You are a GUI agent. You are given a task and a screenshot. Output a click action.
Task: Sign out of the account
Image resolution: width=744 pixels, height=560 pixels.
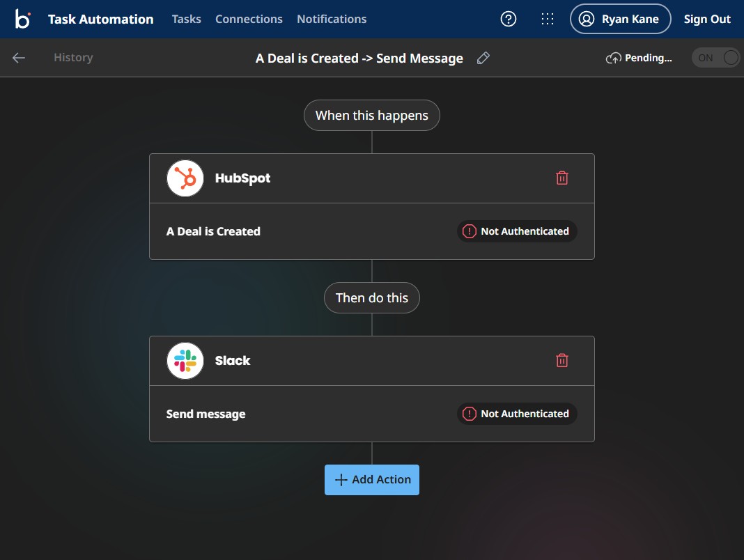point(707,19)
